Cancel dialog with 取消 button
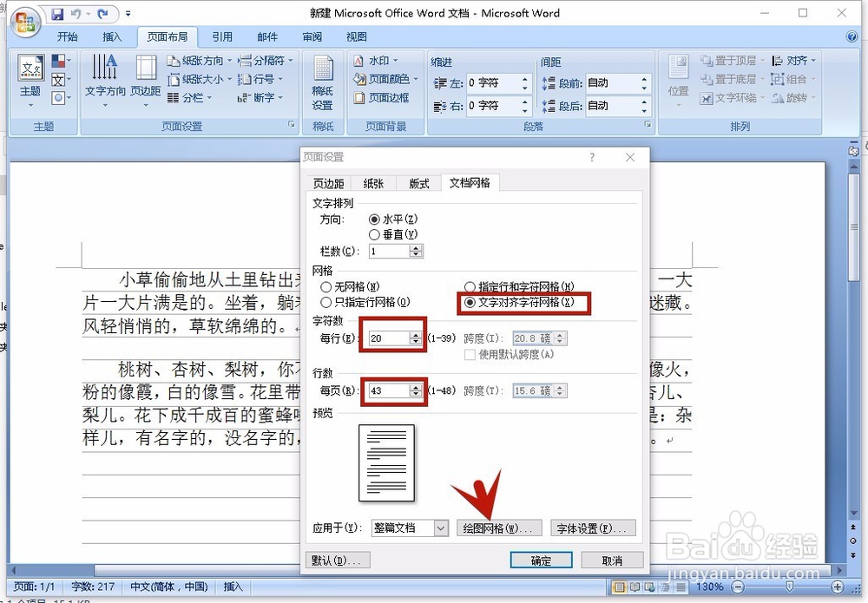The height and width of the screenshot is (603, 868). [612, 560]
